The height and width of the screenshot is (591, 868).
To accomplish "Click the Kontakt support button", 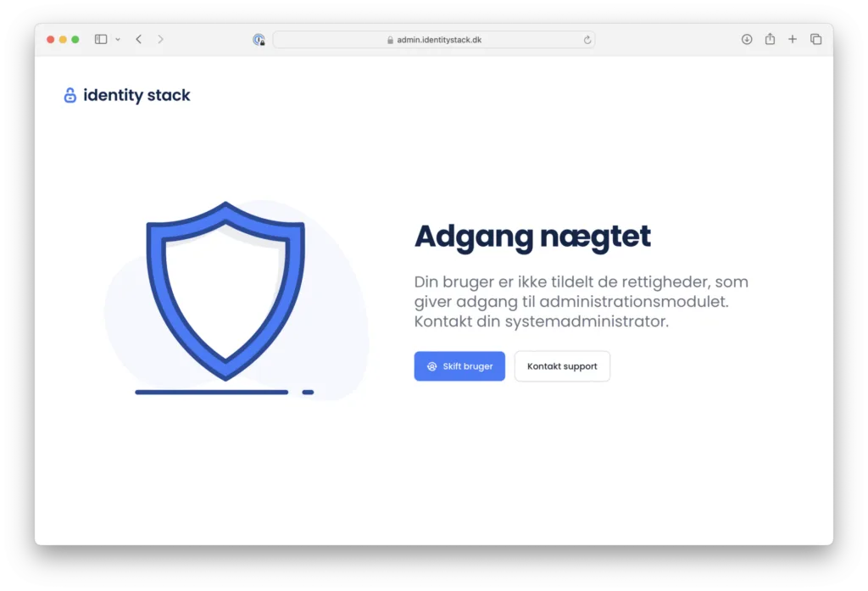I will click(x=563, y=366).
